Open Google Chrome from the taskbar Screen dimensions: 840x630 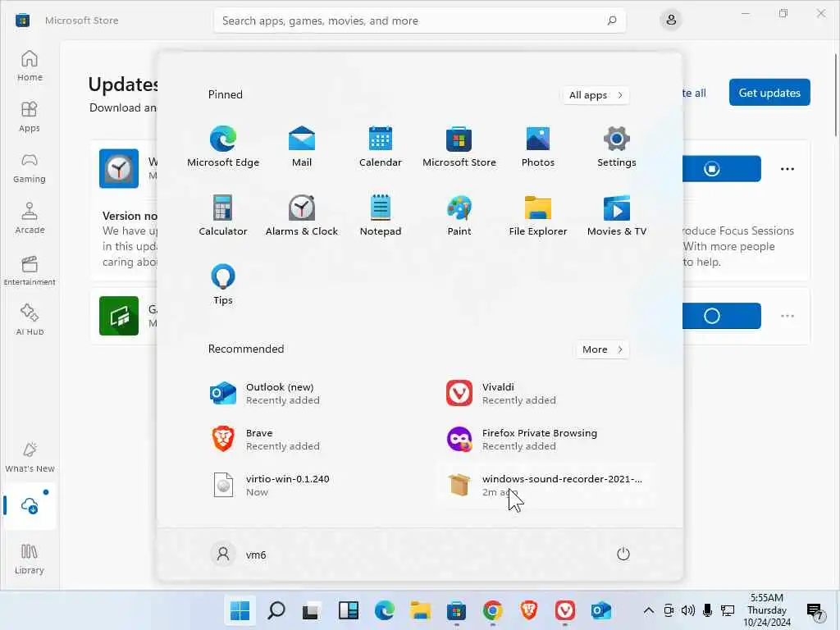(492, 610)
